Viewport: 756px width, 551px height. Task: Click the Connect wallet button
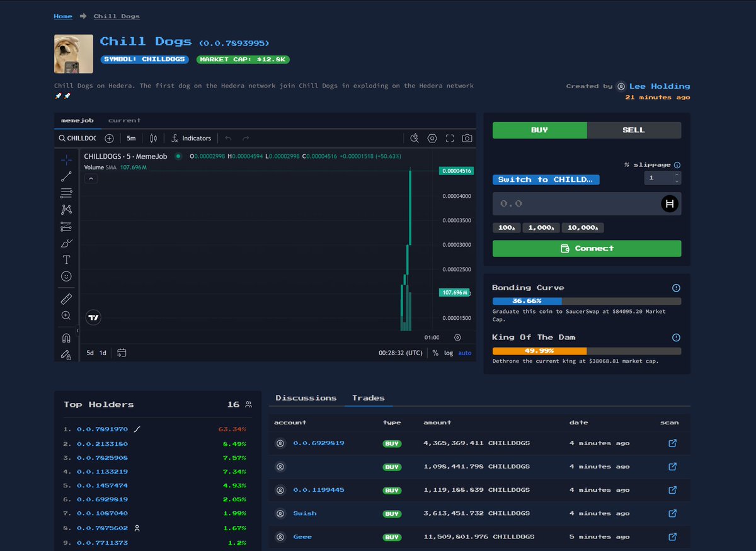pos(587,248)
